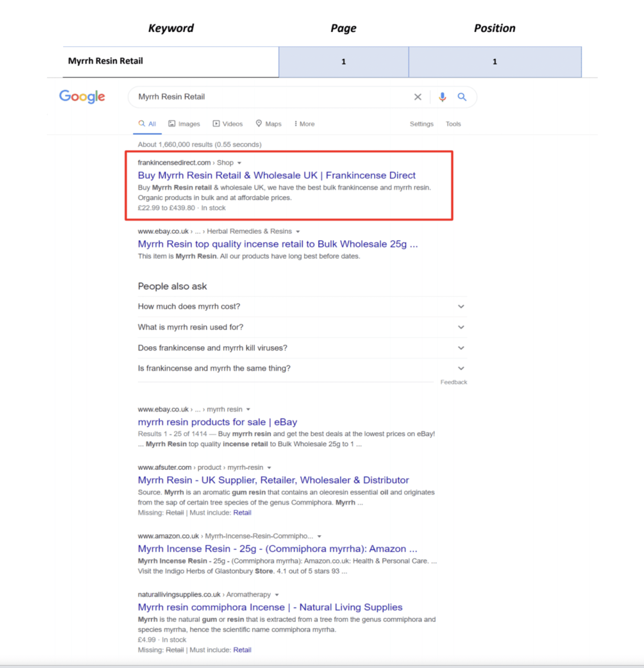This screenshot has width=644, height=668.
Task: Click the People also ask heading
Action: point(172,286)
